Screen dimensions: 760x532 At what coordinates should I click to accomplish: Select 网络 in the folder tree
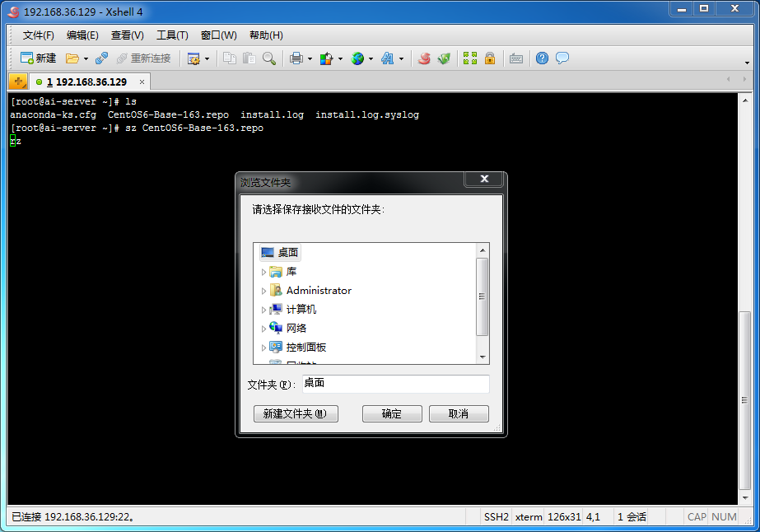click(288, 329)
